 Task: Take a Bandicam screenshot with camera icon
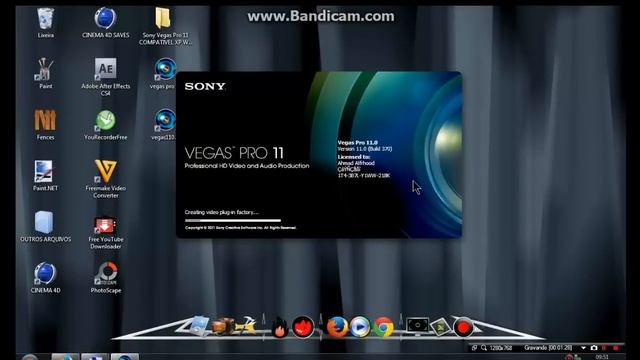click(x=594, y=348)
